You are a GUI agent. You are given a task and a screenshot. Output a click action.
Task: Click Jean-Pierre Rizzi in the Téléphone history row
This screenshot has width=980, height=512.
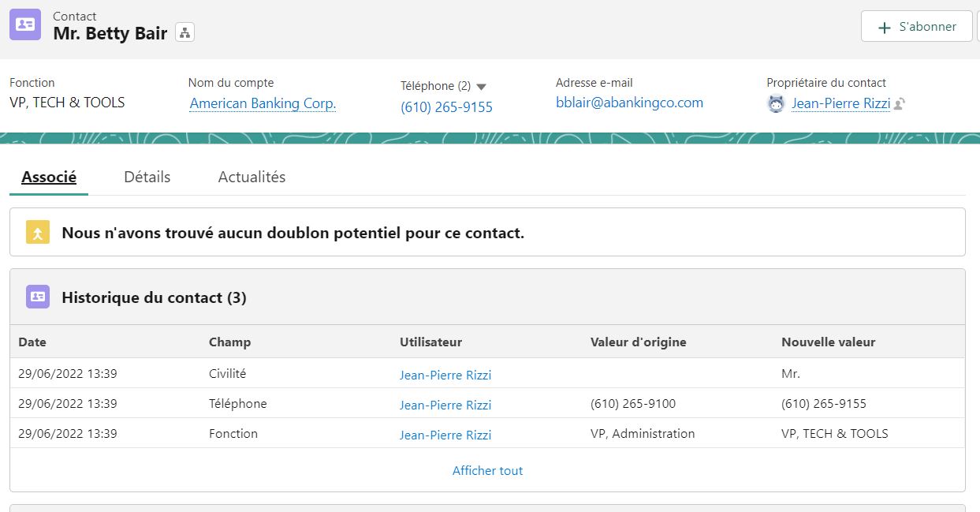pyautogui.click(x=445, y=405)
